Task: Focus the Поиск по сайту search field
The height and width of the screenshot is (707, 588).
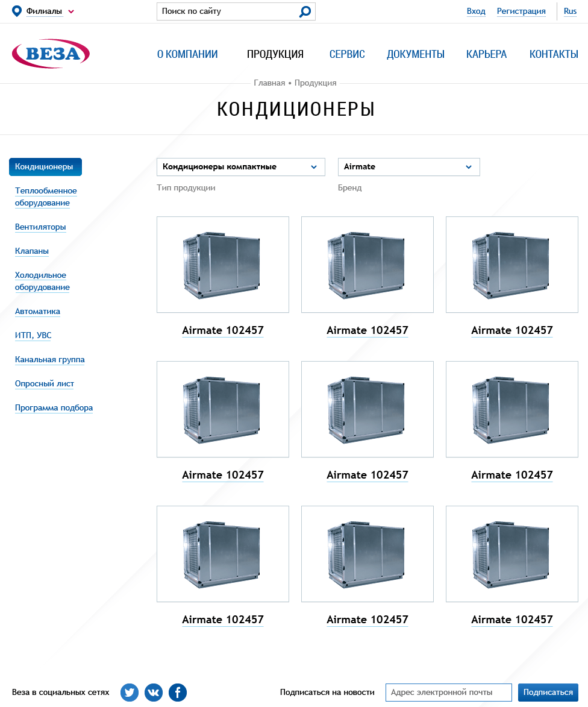Action: tap(236, 11)
